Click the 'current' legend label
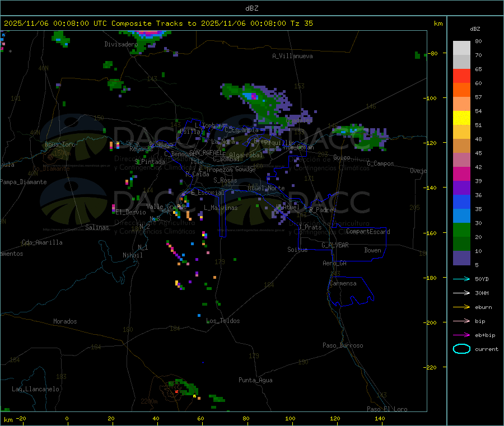Image resolution: width=504 pixels, height=426 pixels. click(x=487, y=349)
